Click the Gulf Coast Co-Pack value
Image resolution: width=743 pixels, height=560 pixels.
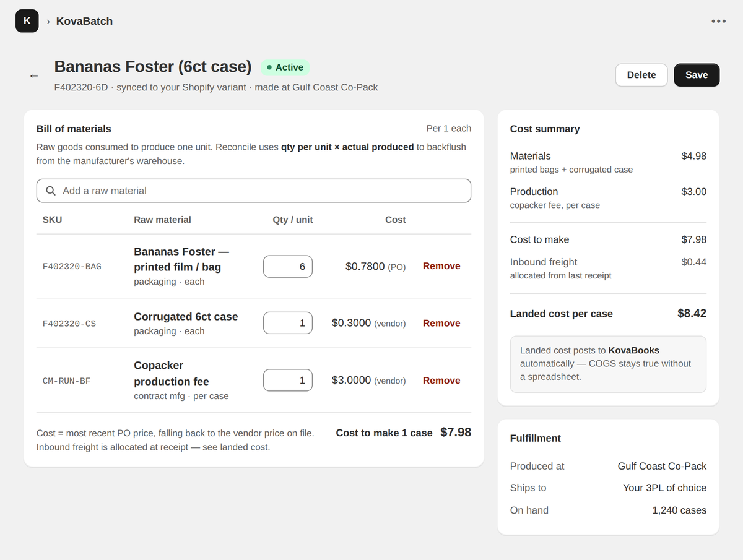662,466
